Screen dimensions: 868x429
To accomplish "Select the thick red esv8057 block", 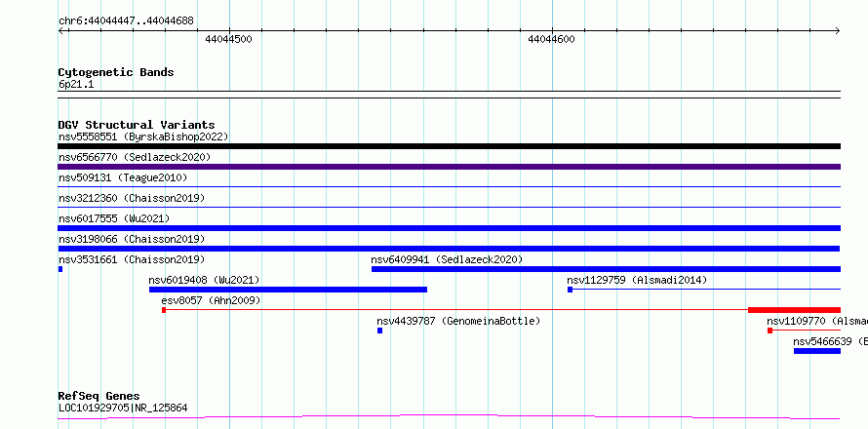I will pyautogui.click(x=795, y=310).
